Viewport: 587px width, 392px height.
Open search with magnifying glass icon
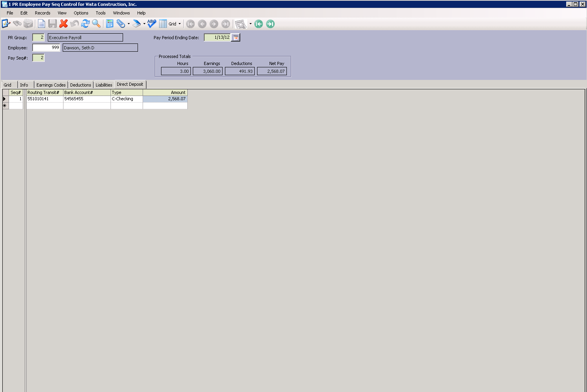click(x=96, y=24)
